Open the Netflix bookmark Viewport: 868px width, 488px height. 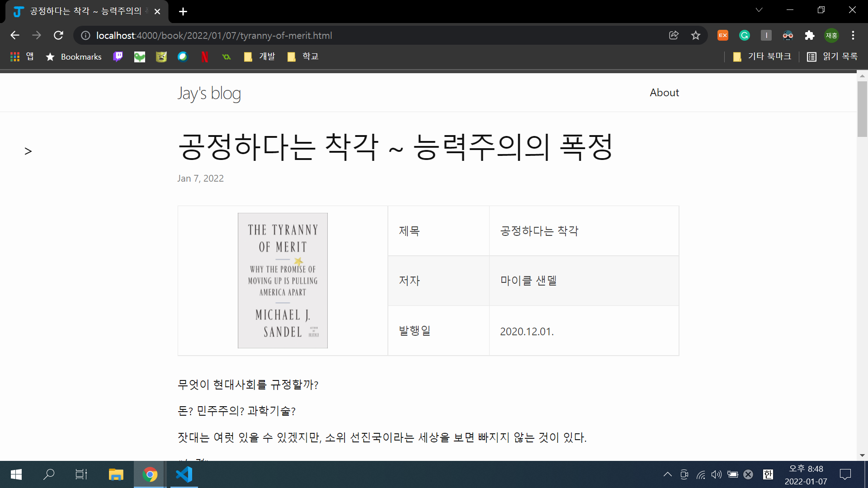[205, 56]
